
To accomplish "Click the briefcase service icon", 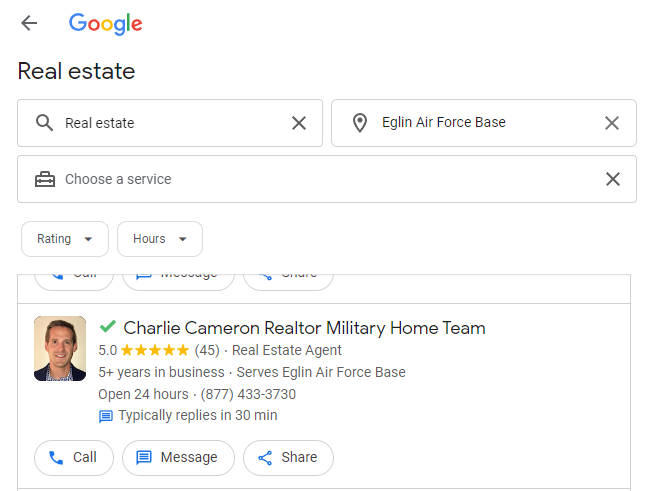I will tap(45, 179).
